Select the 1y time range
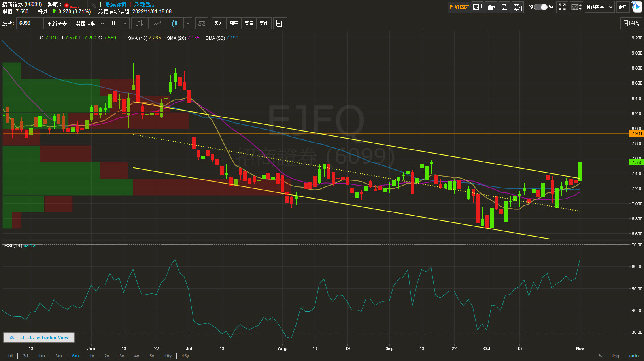644x361 pixels. click(92, 356)
